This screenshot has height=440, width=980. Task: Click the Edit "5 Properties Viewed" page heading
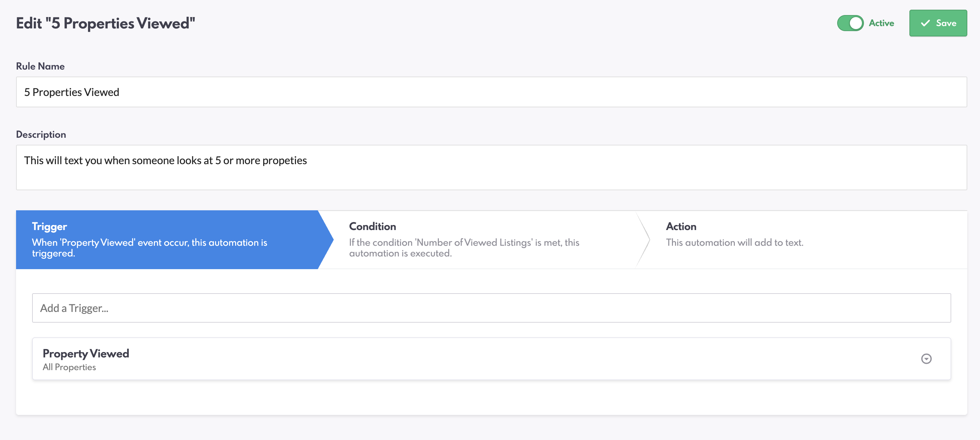click(105, 23)
